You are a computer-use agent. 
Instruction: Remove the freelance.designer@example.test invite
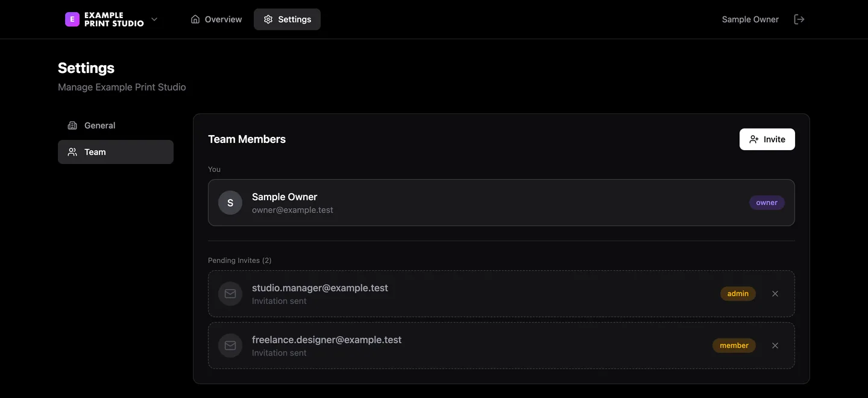pos(775,346)
